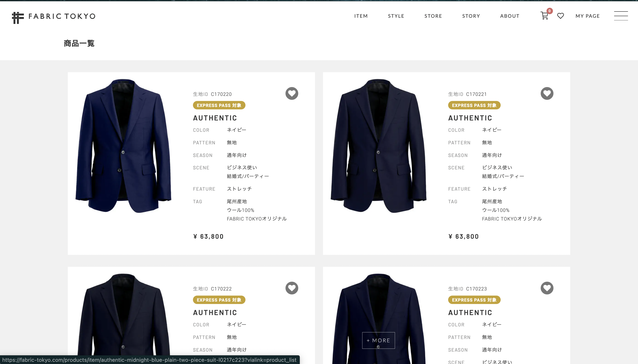Click FABRIC TOKYOオリジナル tag on C170221

click(512, 219)
